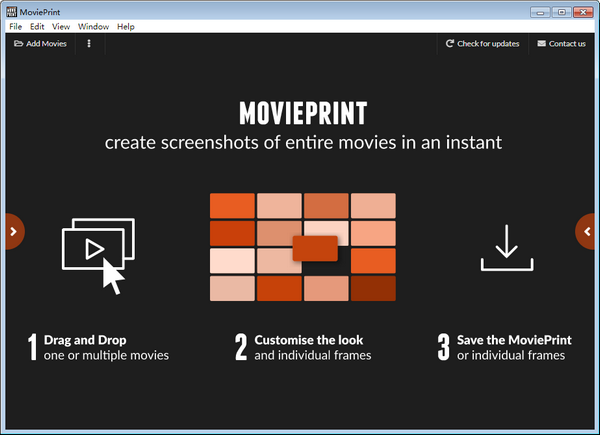Click the Check for updates text
Image resolution: width=600 pixels, height=435 pixels.
tap(488, 44)
